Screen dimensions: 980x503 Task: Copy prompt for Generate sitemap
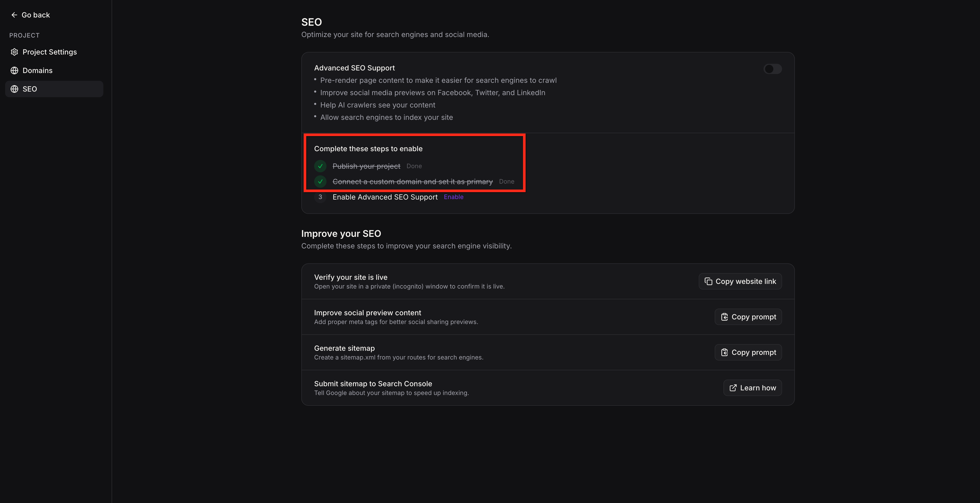point(748,352)
